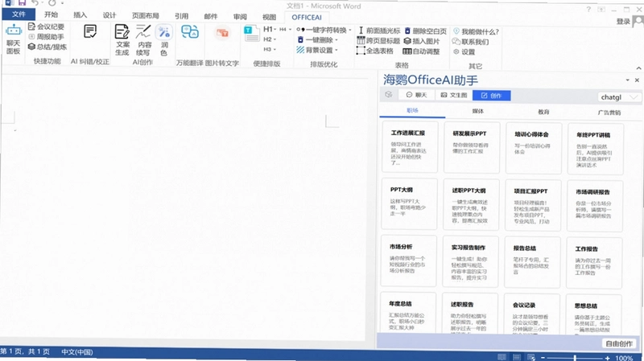Switch to the 文生图 mode
644x361 pixels.
[453, 95]
